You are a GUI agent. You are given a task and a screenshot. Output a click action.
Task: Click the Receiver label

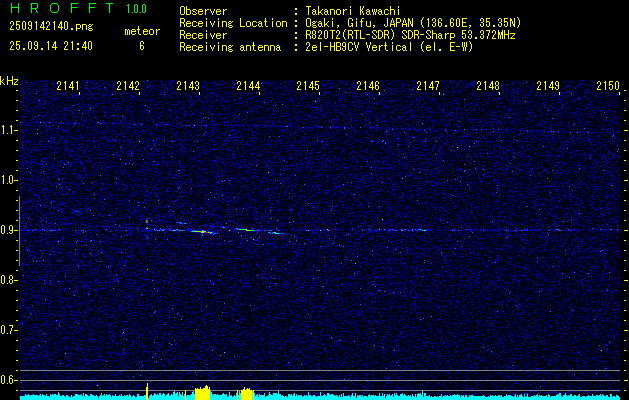pos(203,35)
